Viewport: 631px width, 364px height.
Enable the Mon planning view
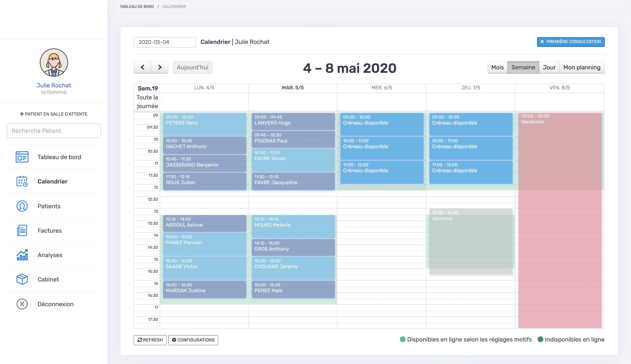click(x=582, y=67)
